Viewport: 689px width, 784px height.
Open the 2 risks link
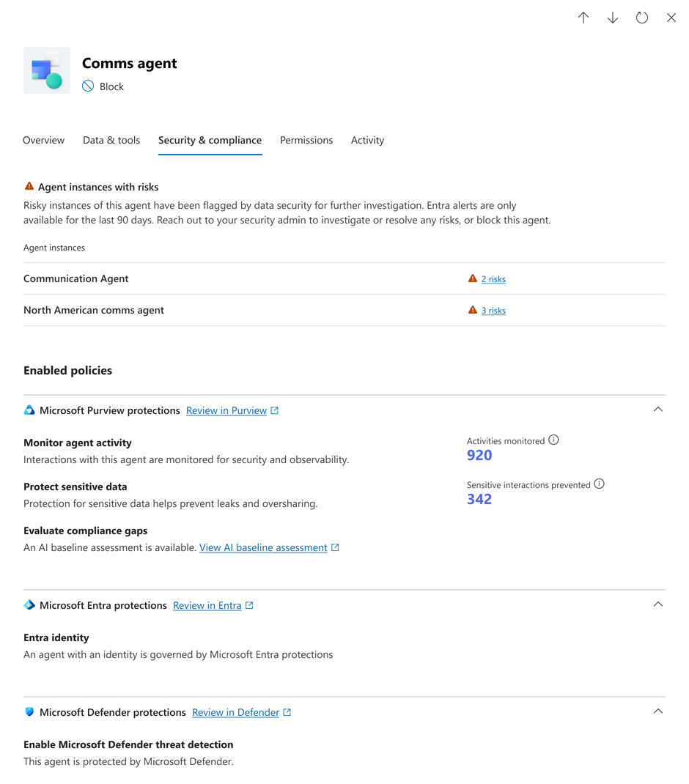[493, 279]
